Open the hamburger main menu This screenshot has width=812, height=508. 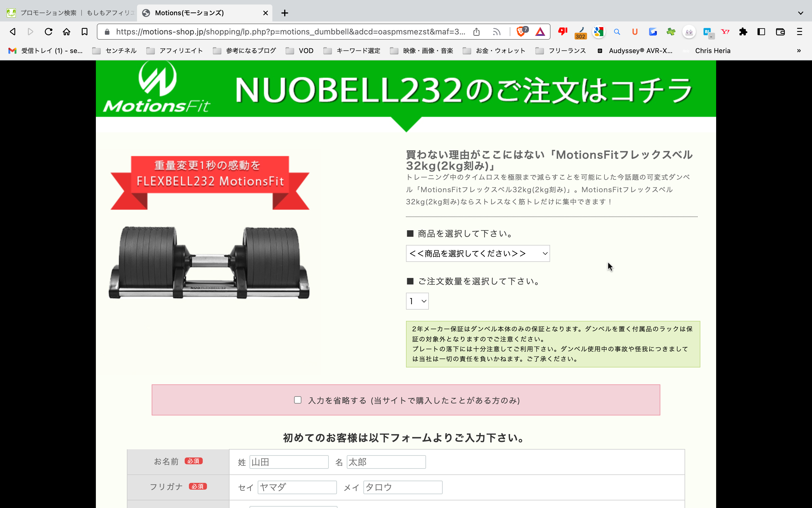coord(800,32)
